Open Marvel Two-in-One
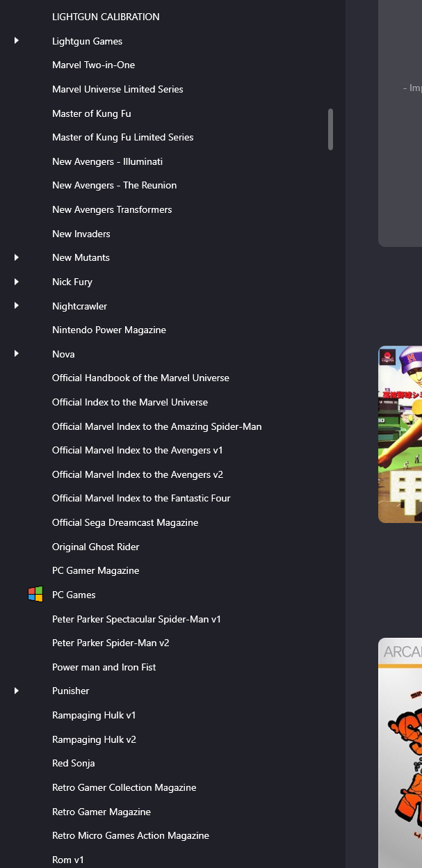This screenshot has height=868, width=422. 93,65
